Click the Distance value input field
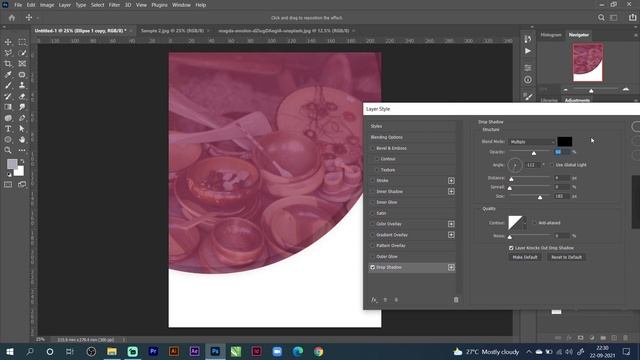The height and width of the screenshot is (360, 640). click(561, 178)
